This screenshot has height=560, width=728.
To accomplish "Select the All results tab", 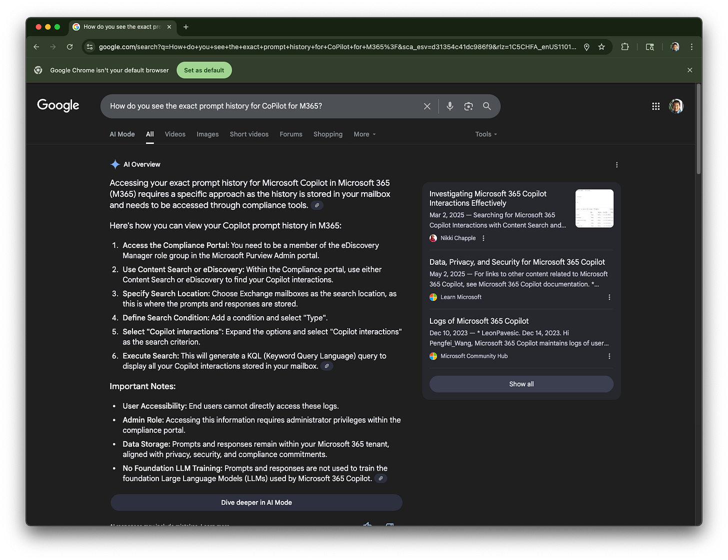I will click(150, 134).
